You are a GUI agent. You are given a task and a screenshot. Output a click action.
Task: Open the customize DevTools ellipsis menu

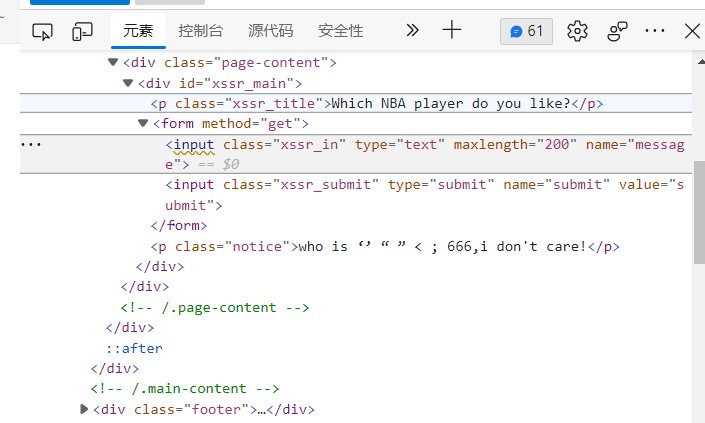(655, 31)
